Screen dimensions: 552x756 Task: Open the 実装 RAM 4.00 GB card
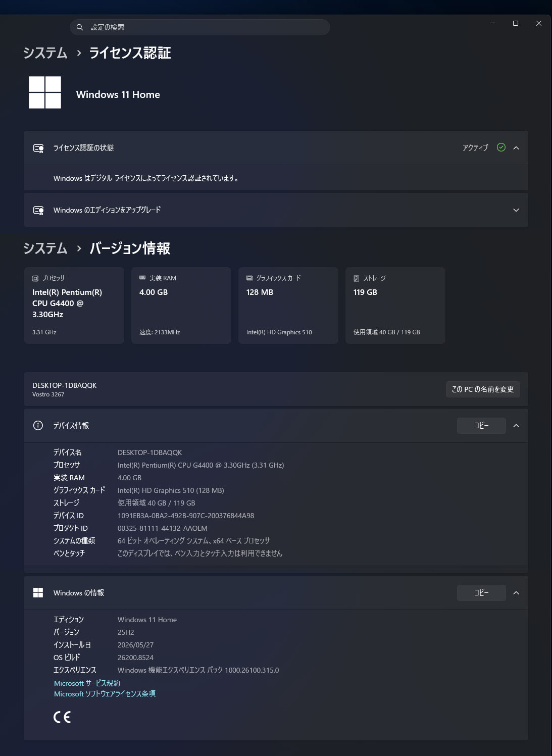point(181,306)
